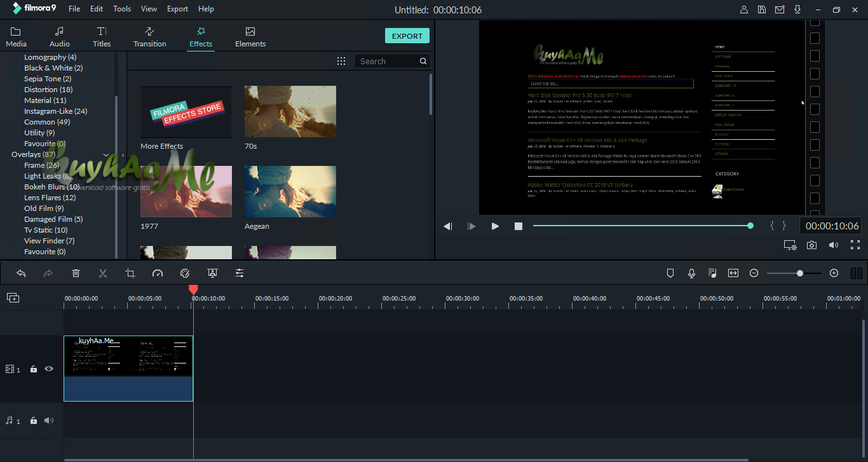
Task: Collapse the effects category sidebar
Action: 122,155
